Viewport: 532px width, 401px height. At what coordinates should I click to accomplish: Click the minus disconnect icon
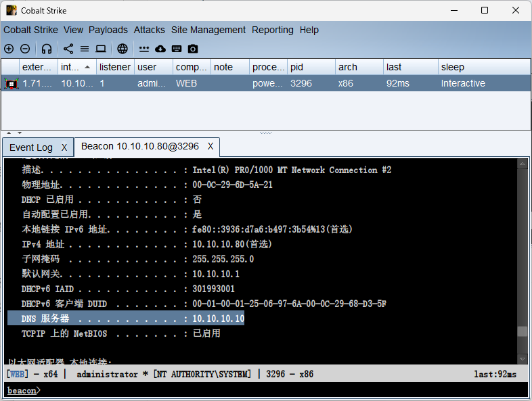point(25,49)
